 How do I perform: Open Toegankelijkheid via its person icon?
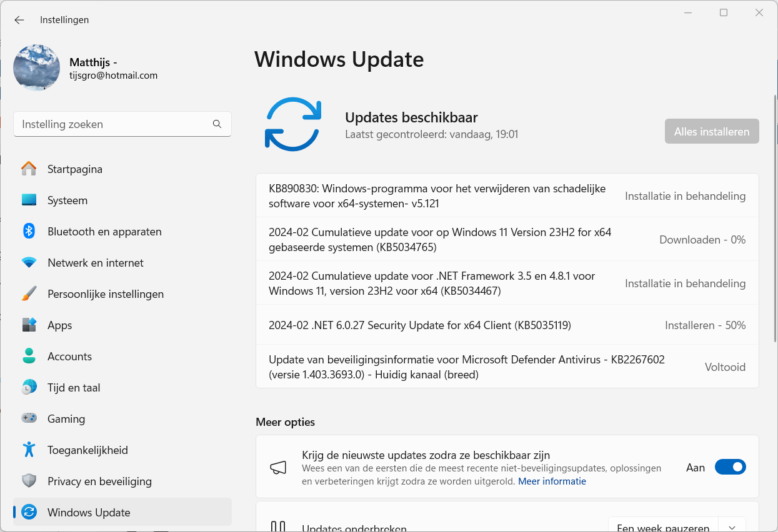(x=29, y=450)
